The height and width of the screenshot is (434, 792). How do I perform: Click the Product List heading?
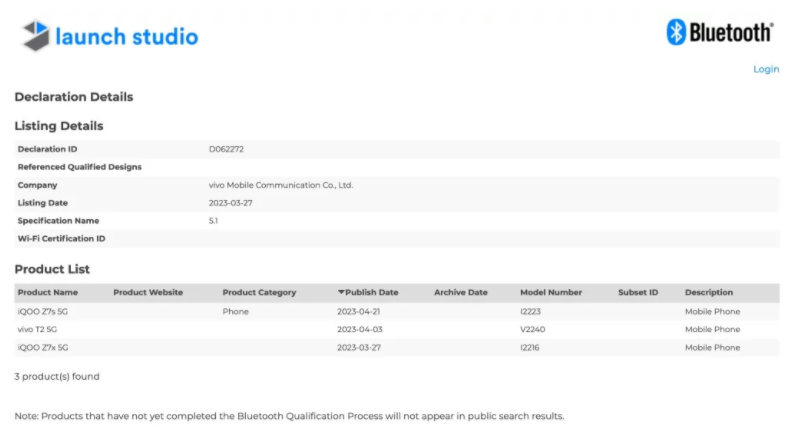pyautogui.click(x=52, y=269)
